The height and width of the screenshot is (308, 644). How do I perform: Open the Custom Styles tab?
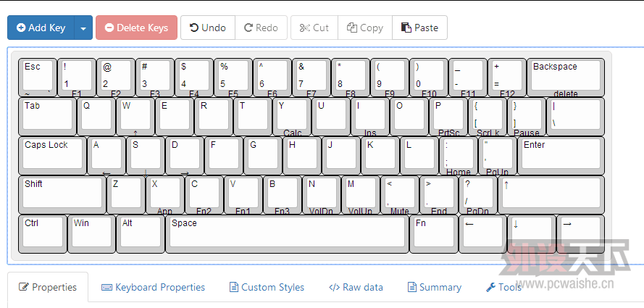tap(267, 287)
